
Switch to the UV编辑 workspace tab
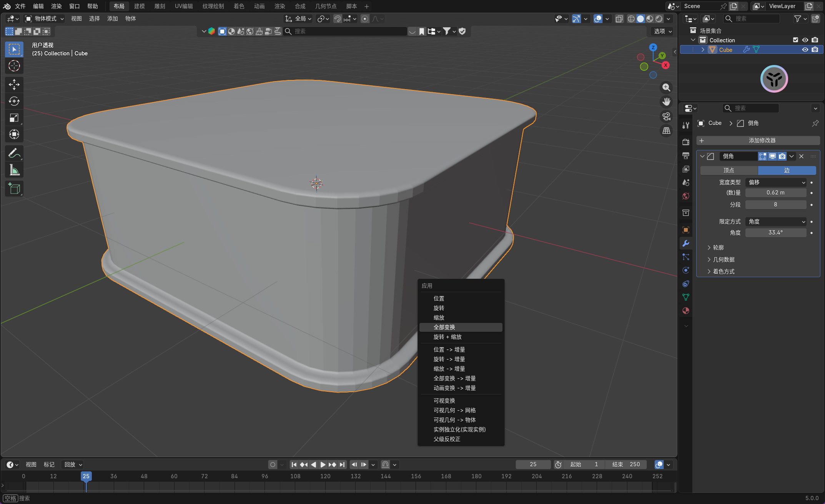pyautogui.click(x=184, y=6)
